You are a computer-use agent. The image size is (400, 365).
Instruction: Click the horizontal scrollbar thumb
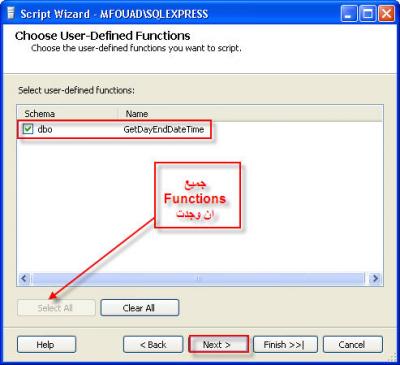coord(198,278)
